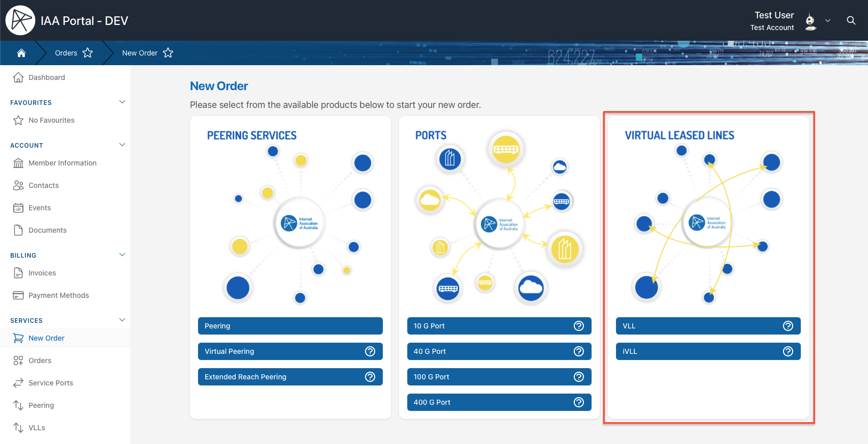Click the search magnifier icon in header

[x=851, y=20]
